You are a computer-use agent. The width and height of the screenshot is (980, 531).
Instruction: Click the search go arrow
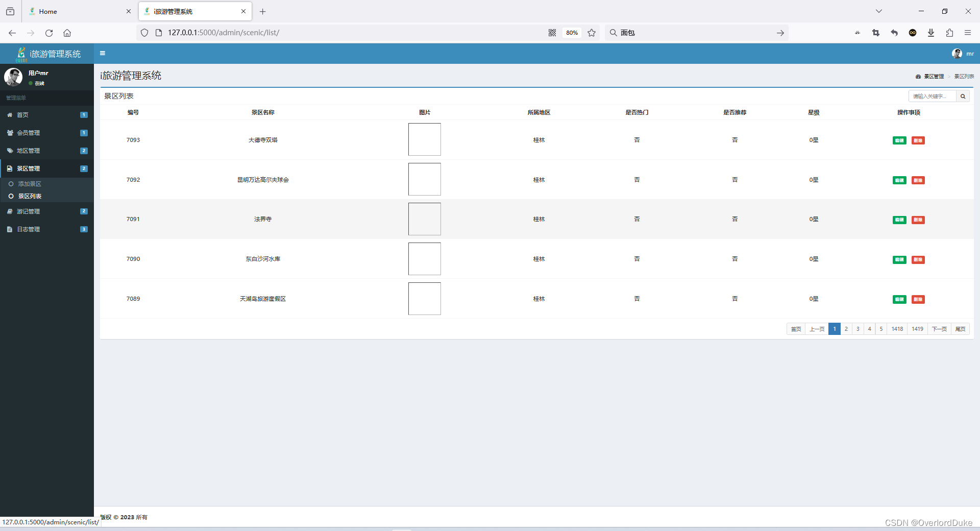(x=780, y=33)
